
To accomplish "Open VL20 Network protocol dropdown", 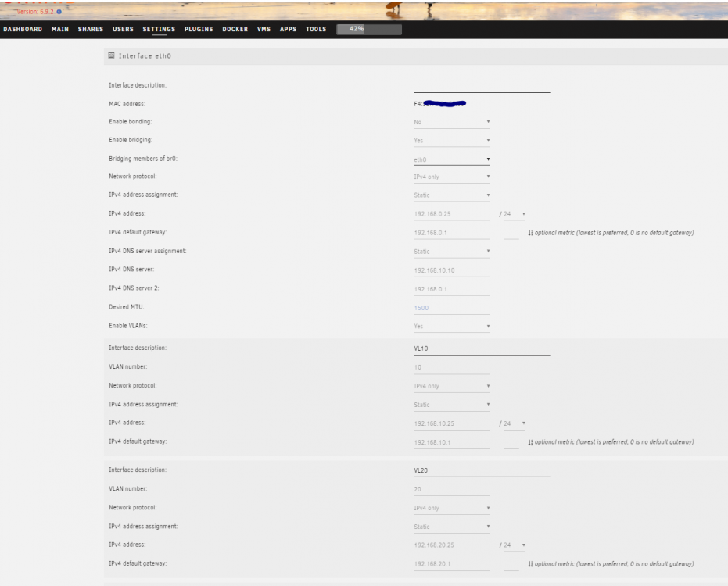I will coord(452,508).
